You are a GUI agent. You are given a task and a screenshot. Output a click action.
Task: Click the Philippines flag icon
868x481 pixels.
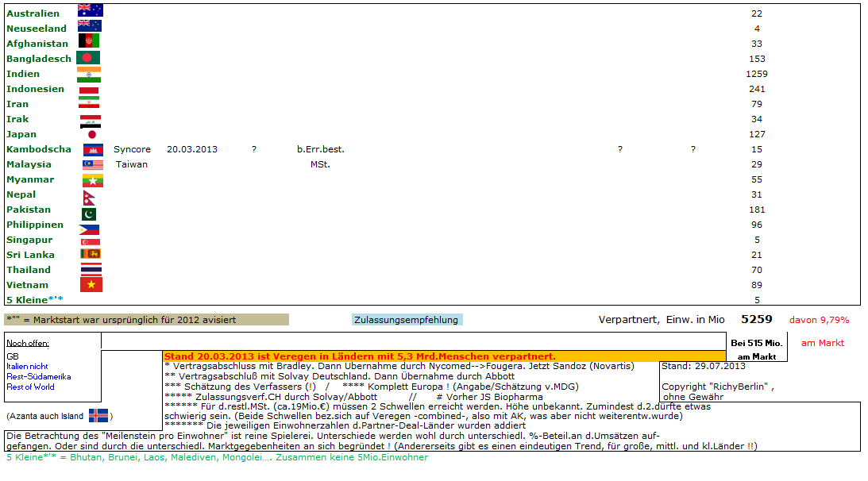89,229
